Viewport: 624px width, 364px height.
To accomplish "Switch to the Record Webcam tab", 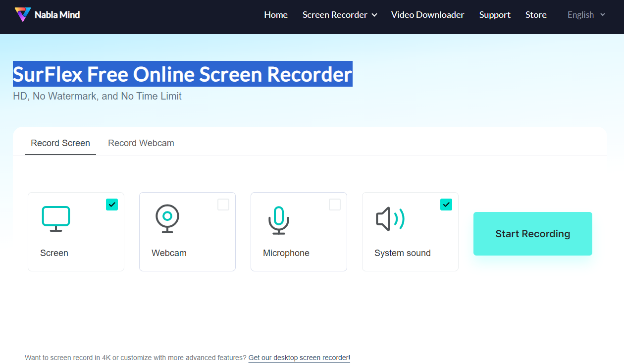I will coord(141,143).
